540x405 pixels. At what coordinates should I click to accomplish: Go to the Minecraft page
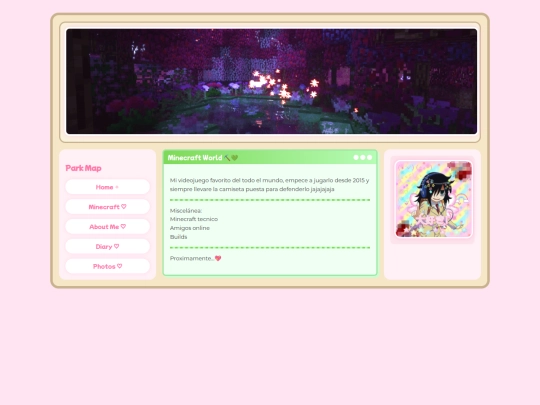coord(107,207)
